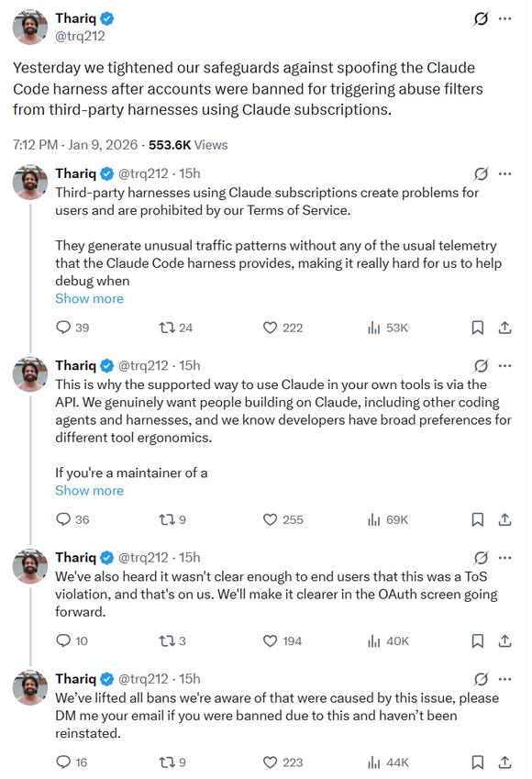The width and height of the screenshot is (532, 779).
Task: Open Thariq's name on the first reply
Action: coord(75,173)
